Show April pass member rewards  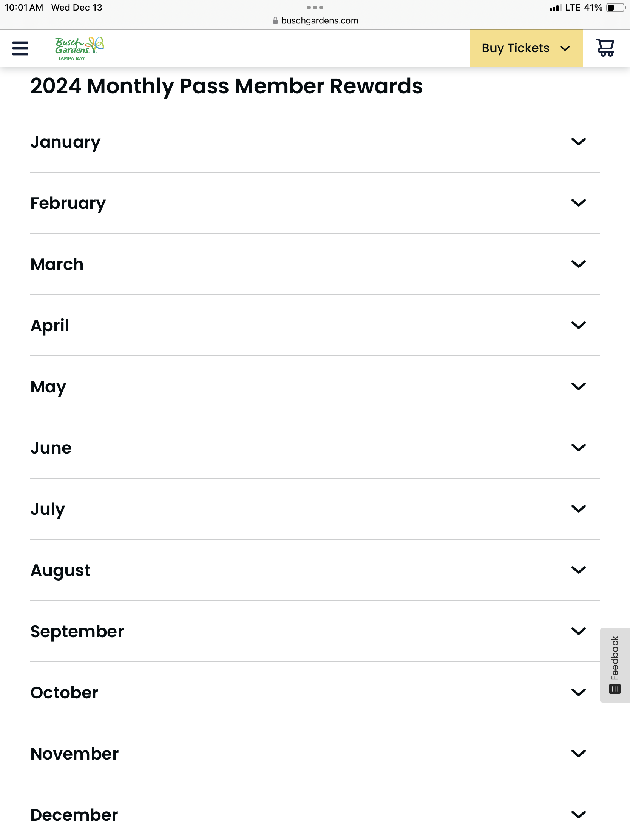coord(315,326)
